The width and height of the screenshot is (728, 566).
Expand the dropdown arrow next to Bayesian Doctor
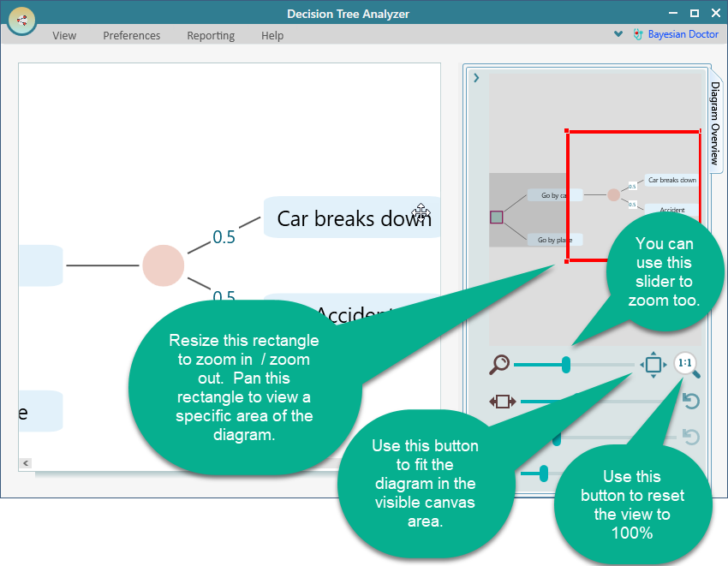[618, 35]
